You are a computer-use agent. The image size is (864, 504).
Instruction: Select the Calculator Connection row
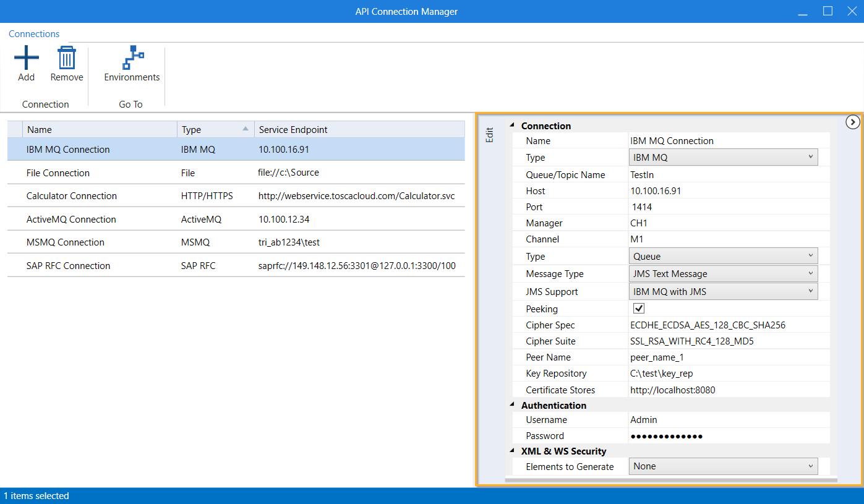coord(72,196)
